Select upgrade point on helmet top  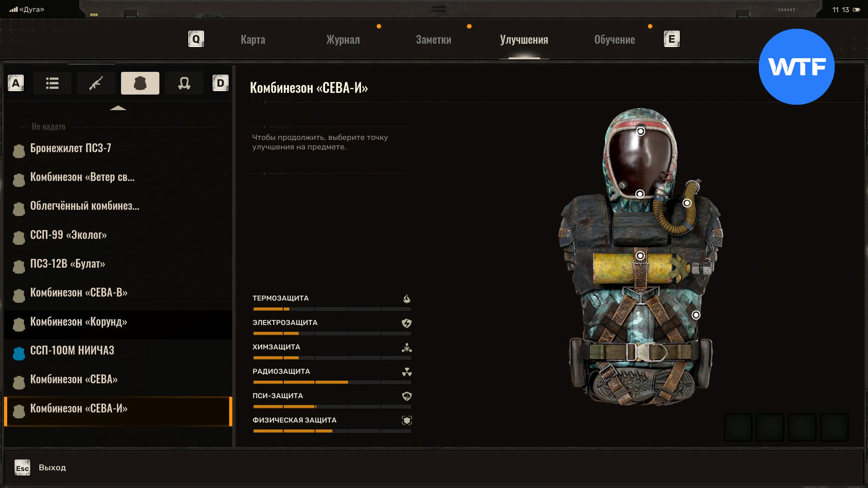(x=640, y=131)
